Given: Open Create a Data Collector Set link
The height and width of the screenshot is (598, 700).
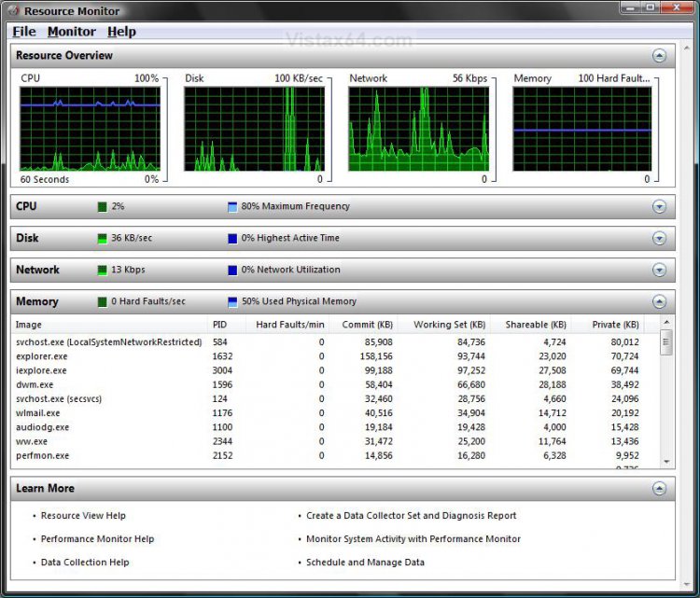Looking at the screenshot, I should point(411,516).
